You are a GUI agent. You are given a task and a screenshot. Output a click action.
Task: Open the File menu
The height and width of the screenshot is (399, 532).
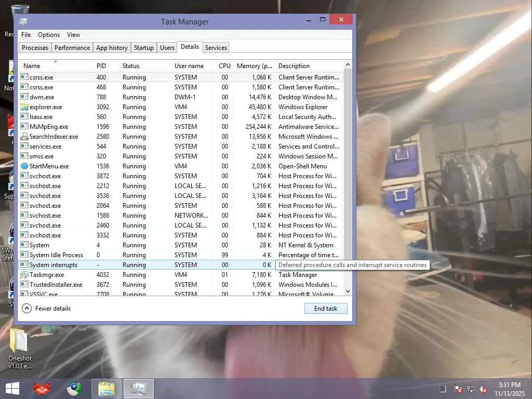click(x=26, y=35)
